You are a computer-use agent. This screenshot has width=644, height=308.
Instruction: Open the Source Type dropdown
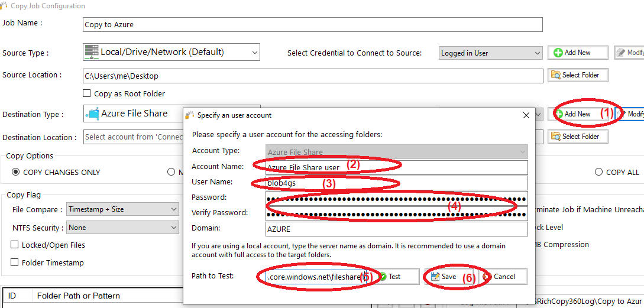coord(171,52)
